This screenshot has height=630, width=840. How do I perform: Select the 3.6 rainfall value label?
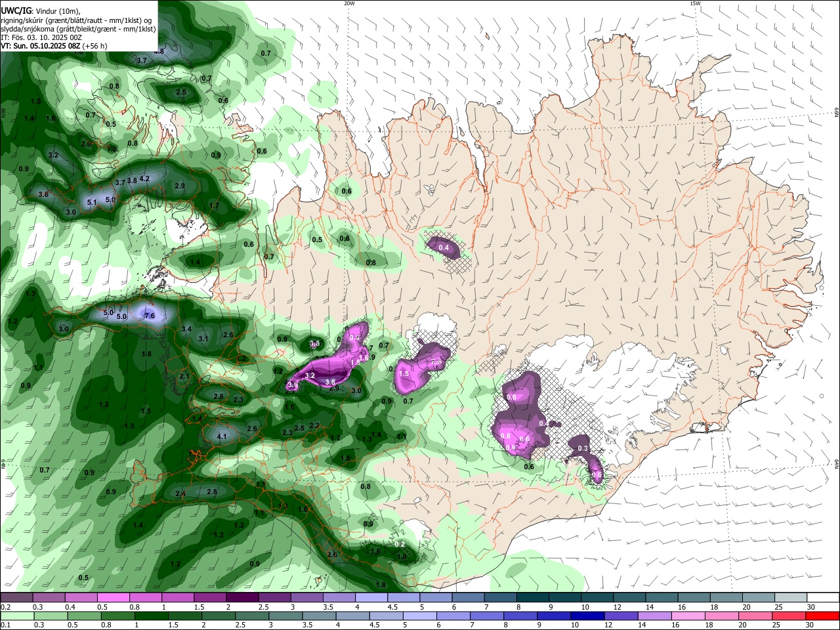pyautogui.click(x=43, y=194)
